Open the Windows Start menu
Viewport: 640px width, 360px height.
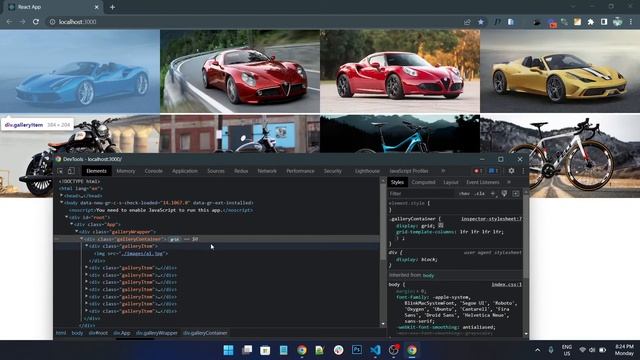point(229,350)
